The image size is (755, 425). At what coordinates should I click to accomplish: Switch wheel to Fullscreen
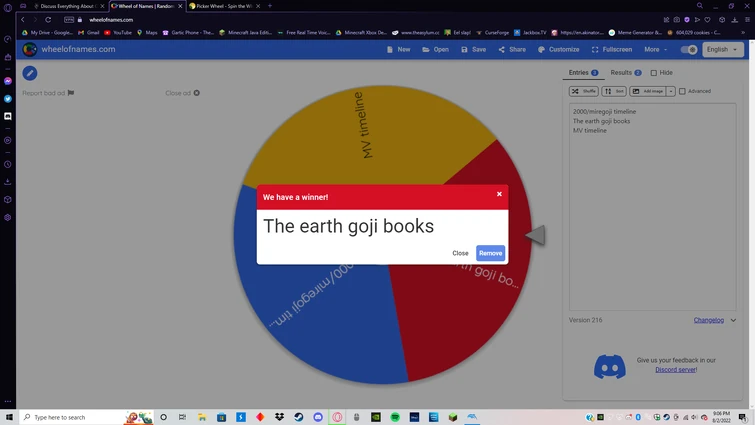pyautogui.click(x=612, y=50)
